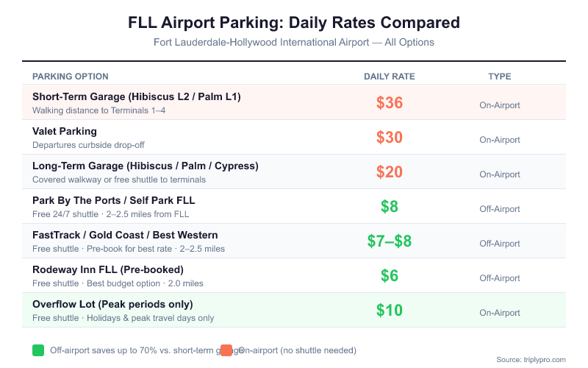Click the Long-Term Garage option name
The height and width of the screenshot is (368, 588).
pyautogui.click(x=146, y=166)
